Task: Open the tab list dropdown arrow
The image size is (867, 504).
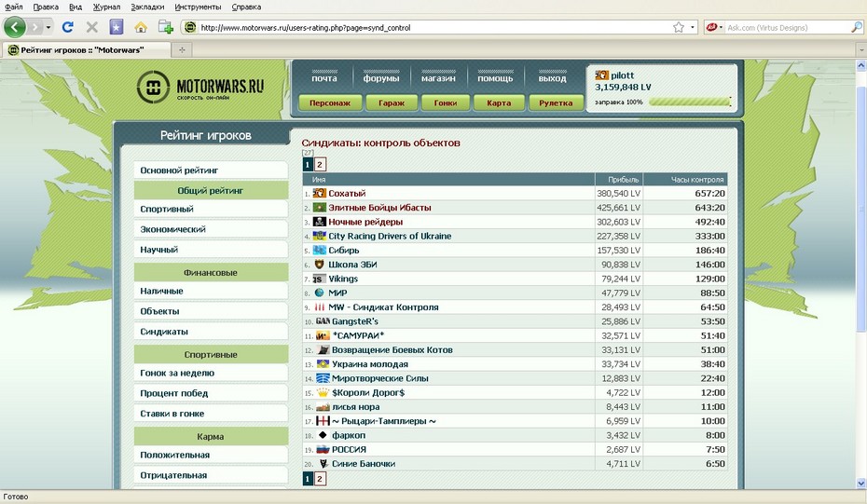Action: (860, 50)
